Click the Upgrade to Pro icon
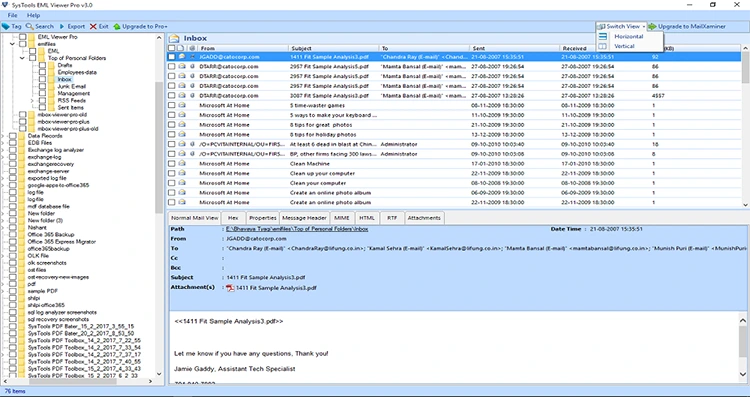The width and height of the screenshot is (750, 397). click(117, 26)
